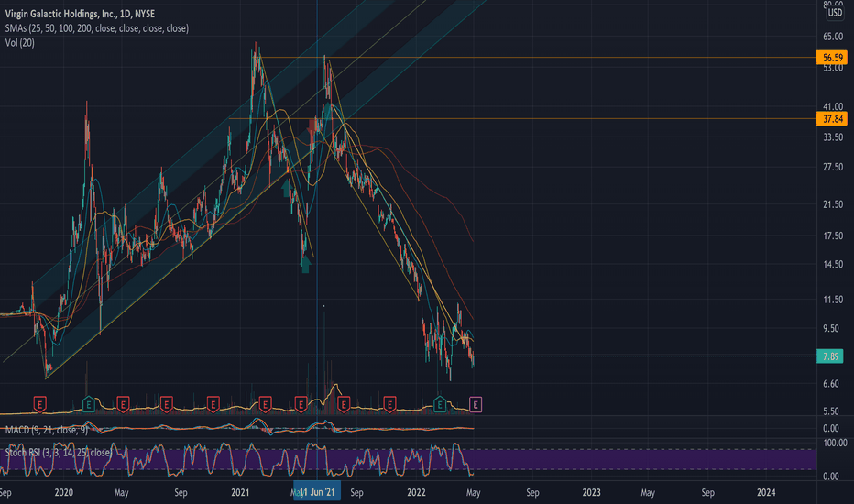Select the red earnings marker at February 2021
This screenshot has width=854, height=504.
pos(265,405)
